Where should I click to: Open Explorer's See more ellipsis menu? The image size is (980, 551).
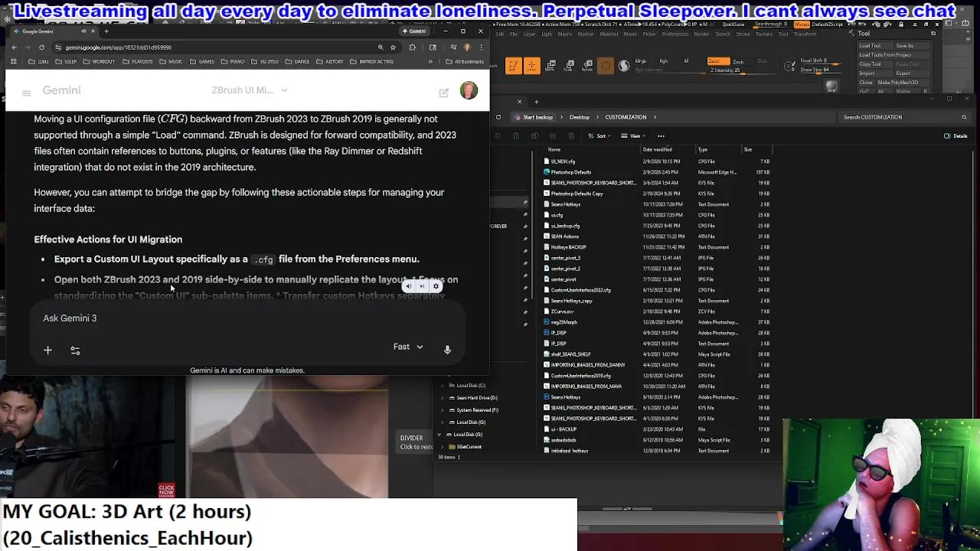[661, 135]
